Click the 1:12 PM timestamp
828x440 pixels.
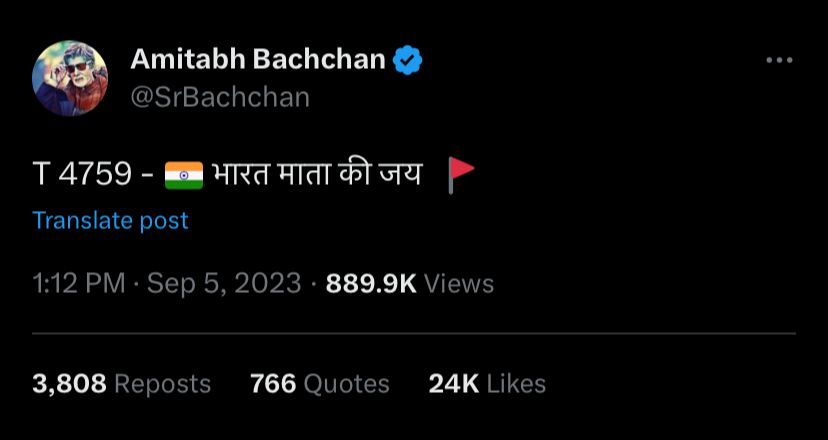tap(79, 284)
